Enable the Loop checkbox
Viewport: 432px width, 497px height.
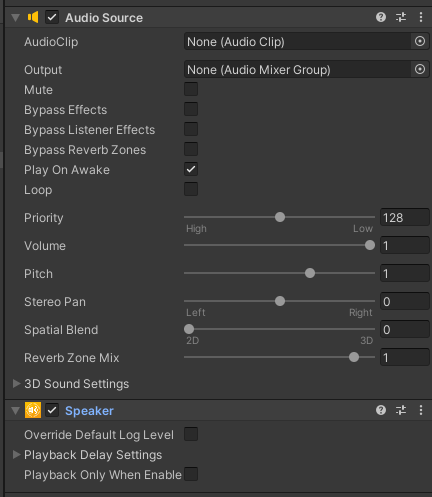click(x=191, y=189)
